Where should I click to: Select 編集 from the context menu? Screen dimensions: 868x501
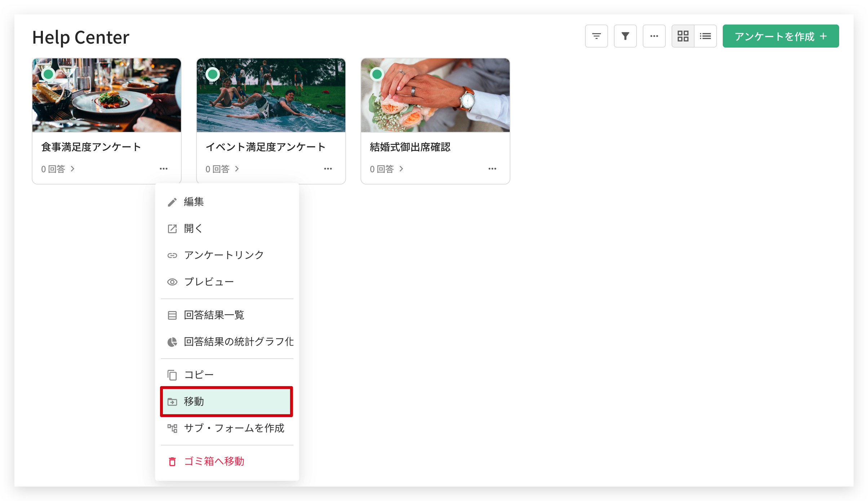pos(227,202)
